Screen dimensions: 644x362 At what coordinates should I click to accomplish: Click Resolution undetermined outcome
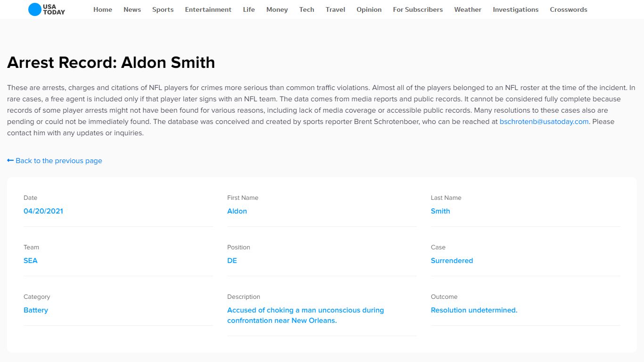pyautogui.click(x=474, y=310)
